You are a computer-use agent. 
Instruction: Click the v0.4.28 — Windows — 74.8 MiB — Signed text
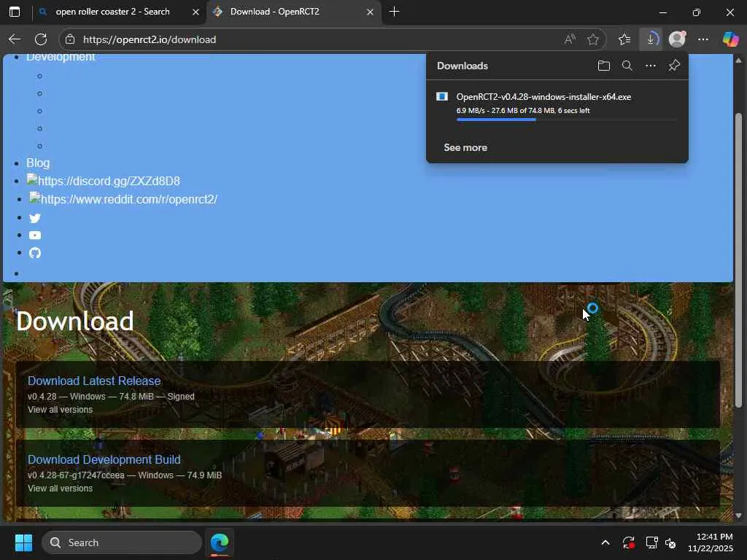(x=111, y=396)
